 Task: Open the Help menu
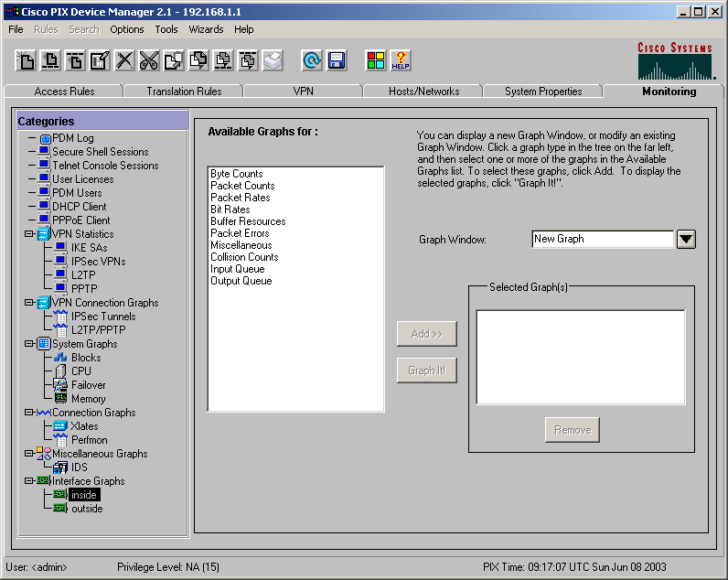coord(244,29)
